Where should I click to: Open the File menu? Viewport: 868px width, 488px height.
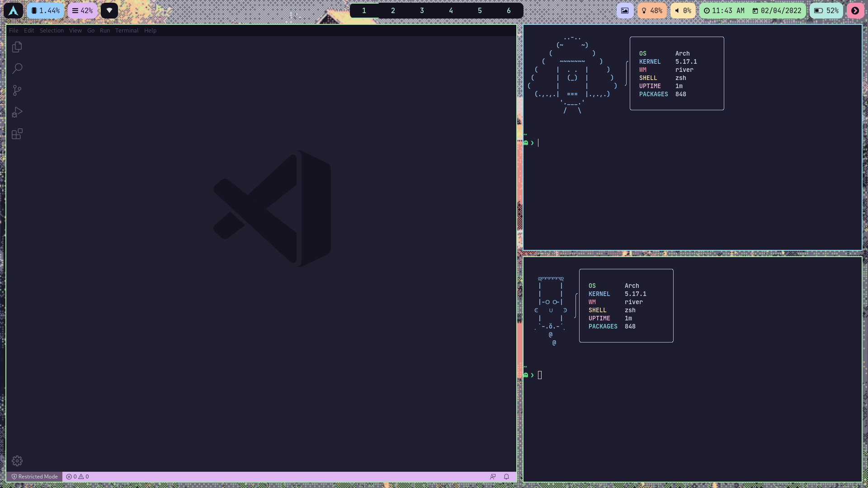click(x=14, y=30)
